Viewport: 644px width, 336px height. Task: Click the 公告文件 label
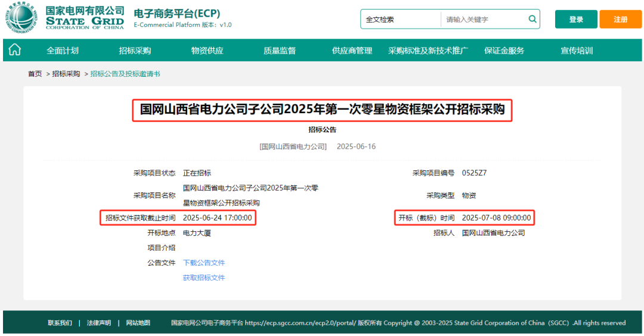click(162, 263)
